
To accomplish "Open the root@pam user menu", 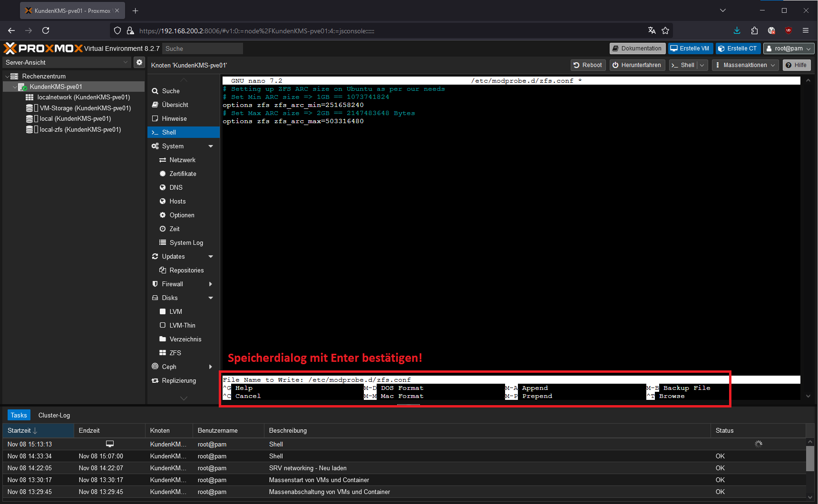I will pyautogui.click(x=789, y=48).
